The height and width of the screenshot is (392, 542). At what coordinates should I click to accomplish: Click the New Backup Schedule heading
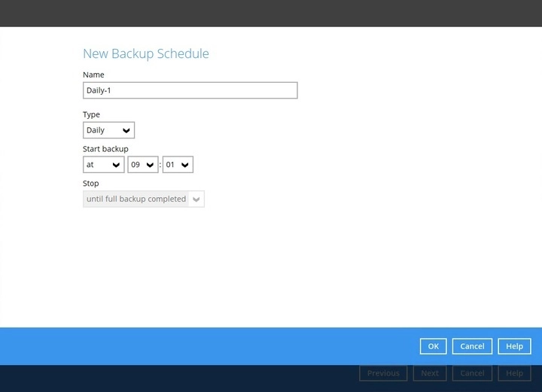[x=146, y=53]
